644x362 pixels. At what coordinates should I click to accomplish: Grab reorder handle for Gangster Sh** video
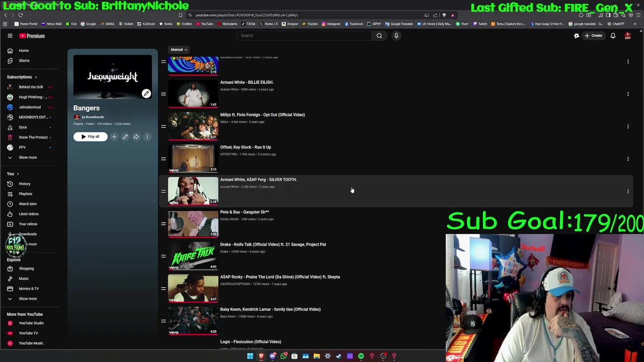click(164, 224)
